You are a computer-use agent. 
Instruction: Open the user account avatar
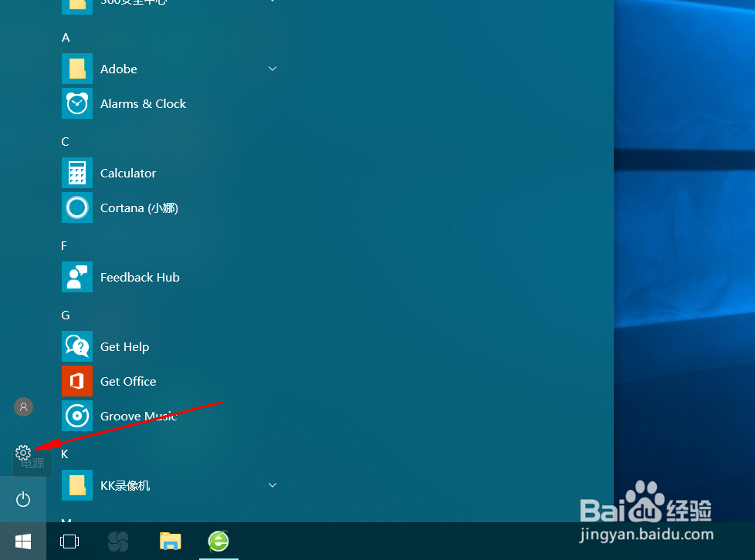(x=23, y=407)
